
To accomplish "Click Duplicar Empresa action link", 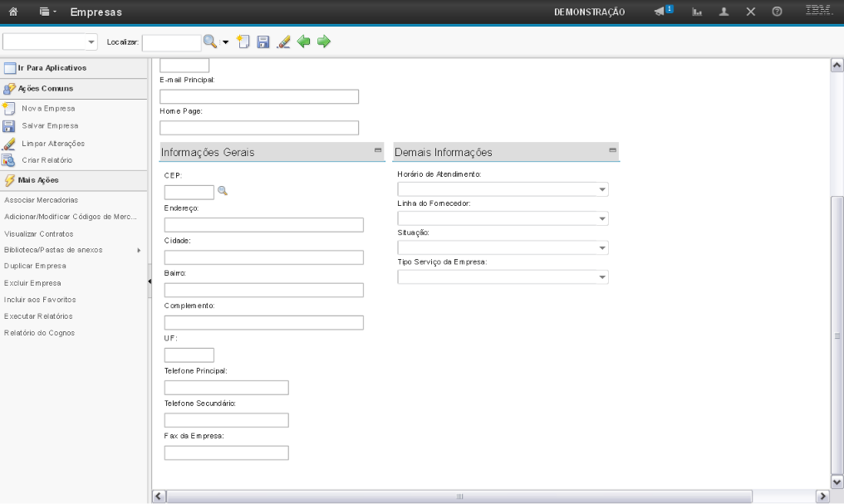I will coord(35,266).
